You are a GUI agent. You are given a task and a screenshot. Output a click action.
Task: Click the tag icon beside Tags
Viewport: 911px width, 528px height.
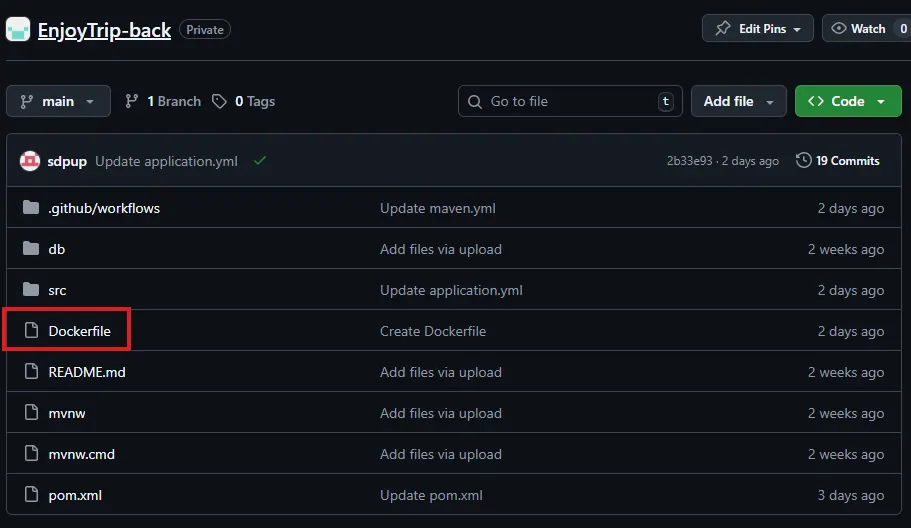pos(220,101)
